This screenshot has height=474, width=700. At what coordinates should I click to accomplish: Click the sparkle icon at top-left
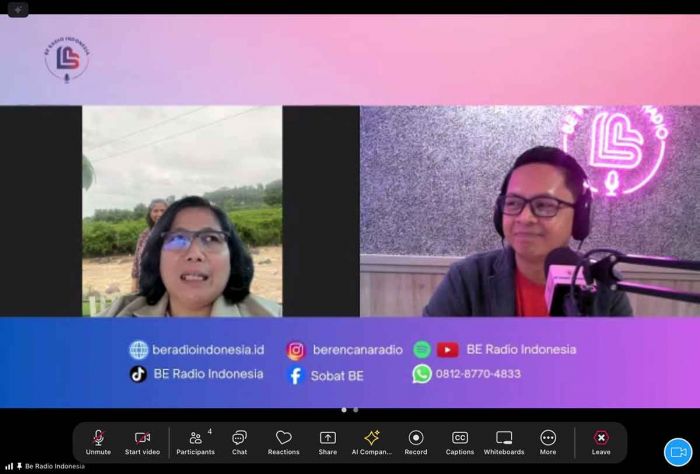click(18, 9)
